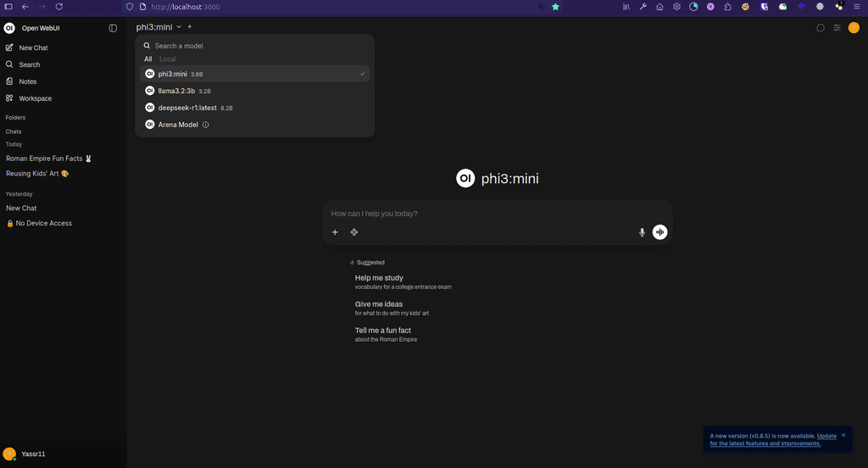This screenshot has height=468, width=868.
Task: Toggle temporary chat dashed-circle icon
Action: pos(821,28)
